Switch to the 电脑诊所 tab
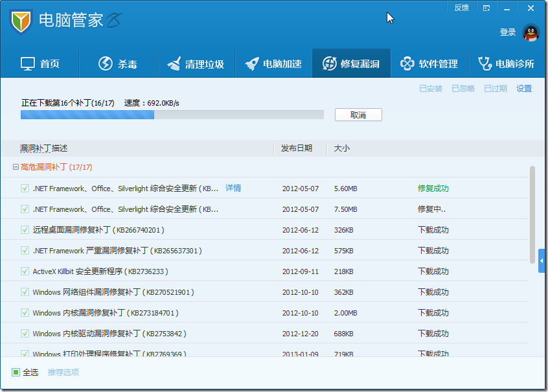This screenshot has height=392, width=548. [507, 63]
